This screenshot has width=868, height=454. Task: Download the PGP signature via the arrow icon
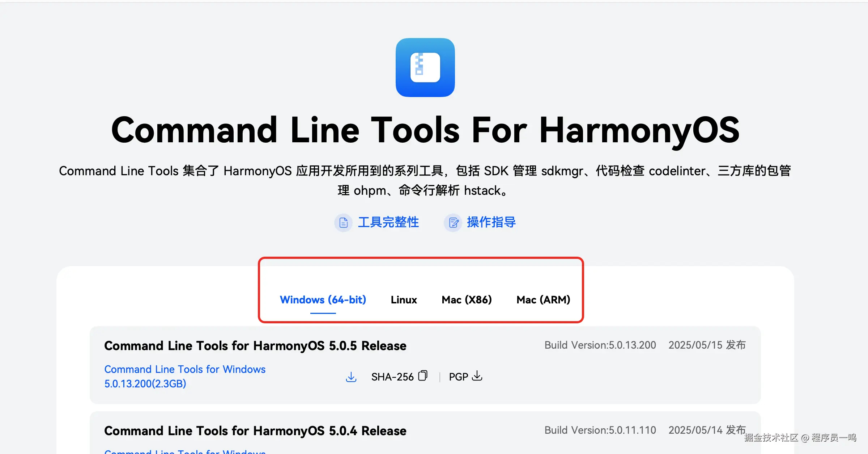click(477, 376)
